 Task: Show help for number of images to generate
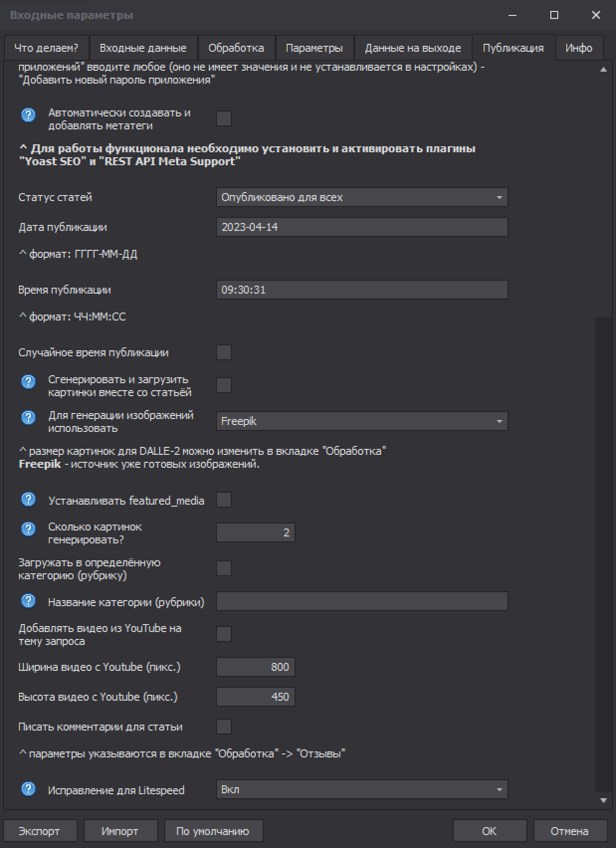tap(28, 529)
